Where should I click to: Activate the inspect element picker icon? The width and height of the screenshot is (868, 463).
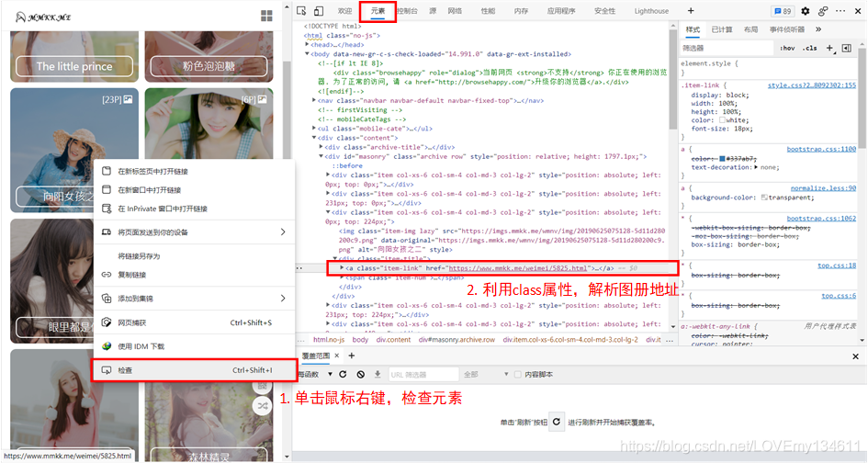click(301, 11)
